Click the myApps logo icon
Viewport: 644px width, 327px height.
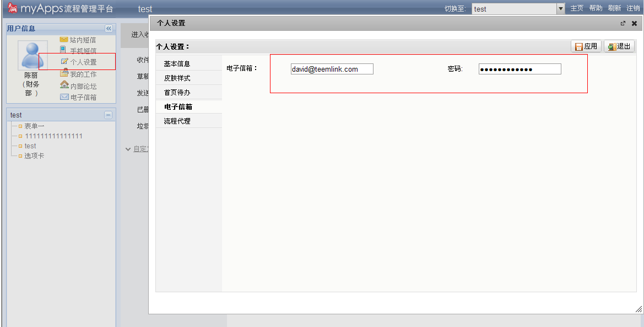[12, 8]
